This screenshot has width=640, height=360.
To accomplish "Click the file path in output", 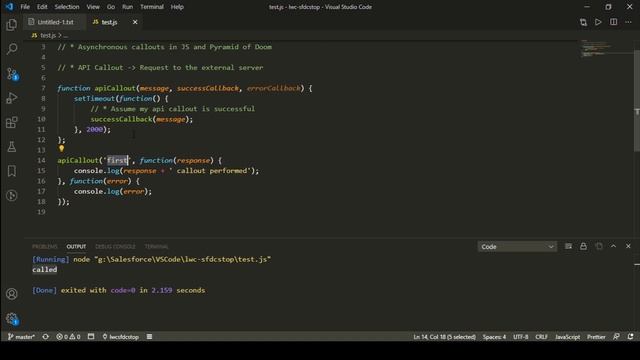I will click(x=182, y=259).
